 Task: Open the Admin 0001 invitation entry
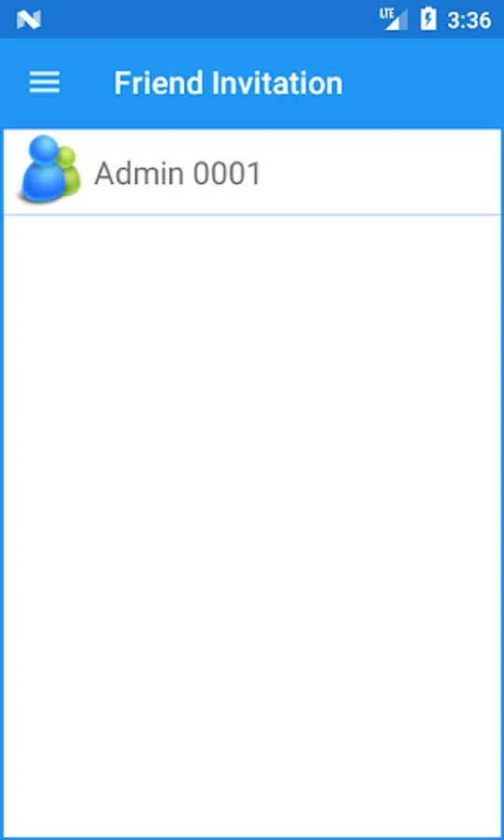coord(252,172)
